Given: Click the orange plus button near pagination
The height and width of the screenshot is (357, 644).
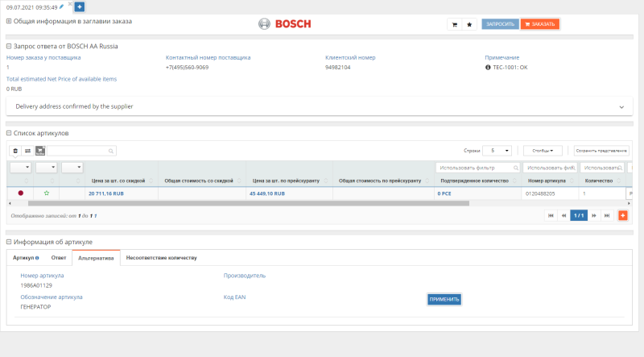Looking at the screenshot, I should [x=622, y=215].
